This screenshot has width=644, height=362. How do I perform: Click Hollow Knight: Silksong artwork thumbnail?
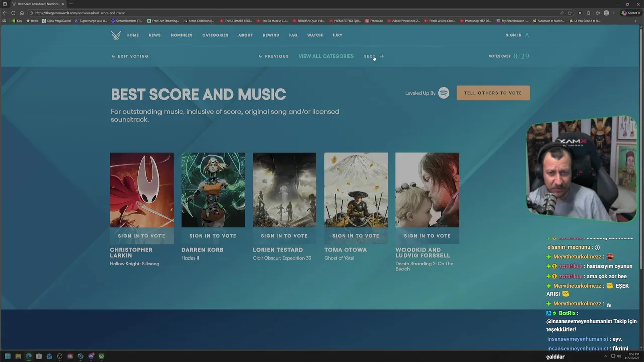click(141, 190)
